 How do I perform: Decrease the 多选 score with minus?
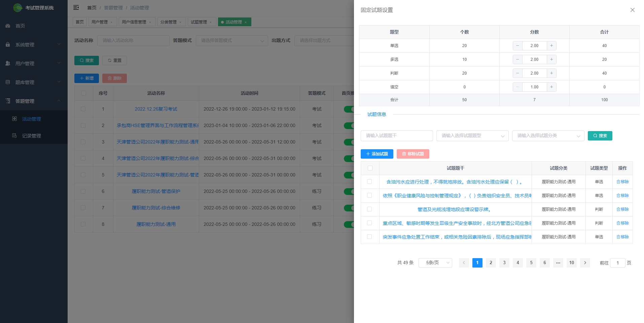point(517,59)
